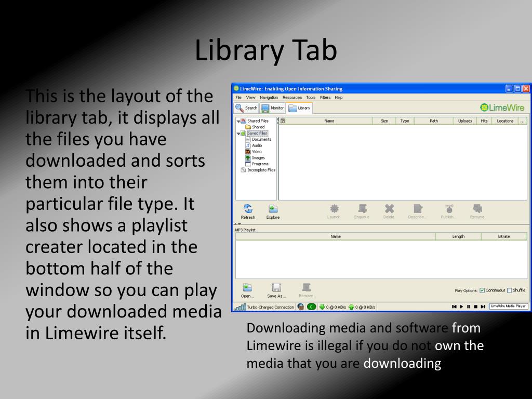Click the Launch gear icon
Screen dimensions: 532x399
(334, 208)
